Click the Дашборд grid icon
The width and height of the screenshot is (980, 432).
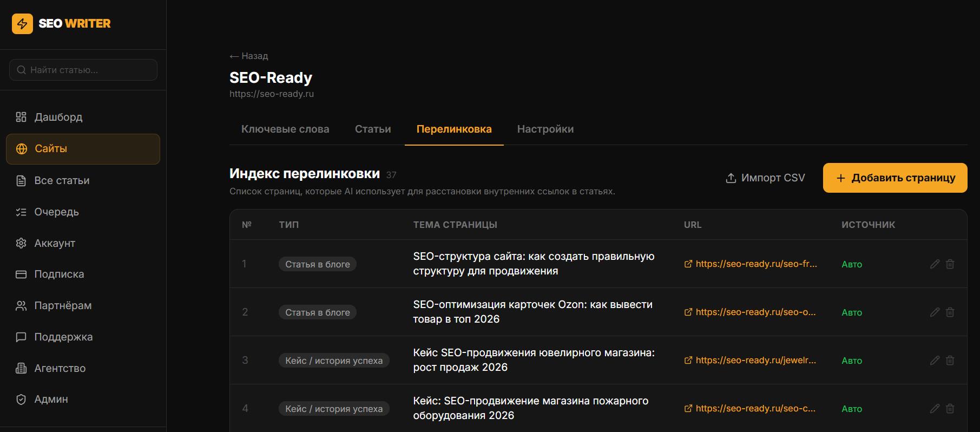click(x=21, y=117)
